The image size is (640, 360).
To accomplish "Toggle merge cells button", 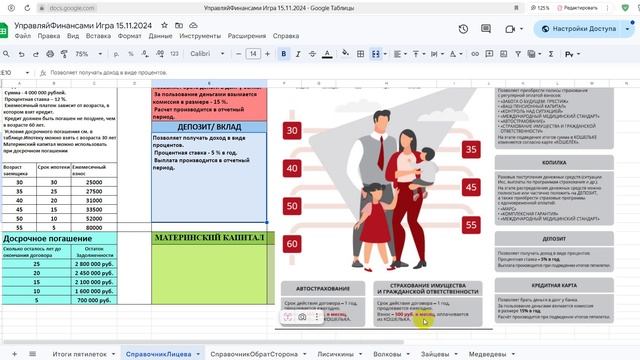I will 375,54.
